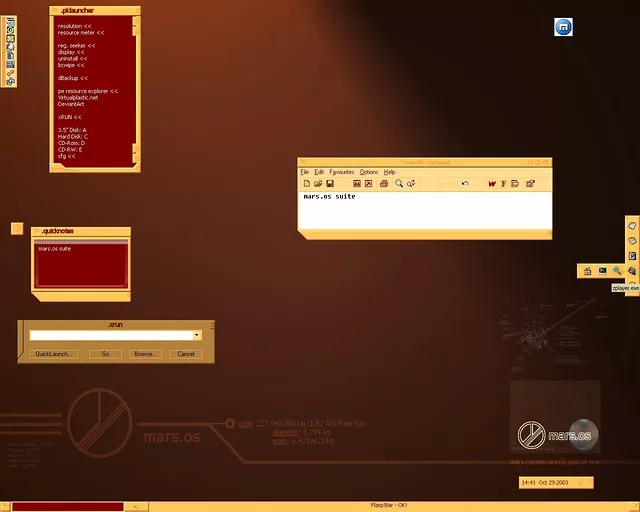Open the File menu in metapad
The image size is (640, 512).
[306, 172]
